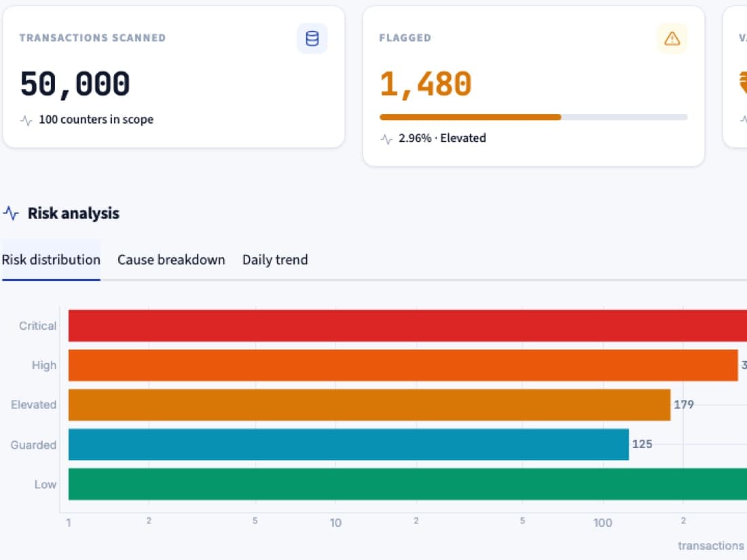Click the 1,480 flagged value

pos(426,84)
